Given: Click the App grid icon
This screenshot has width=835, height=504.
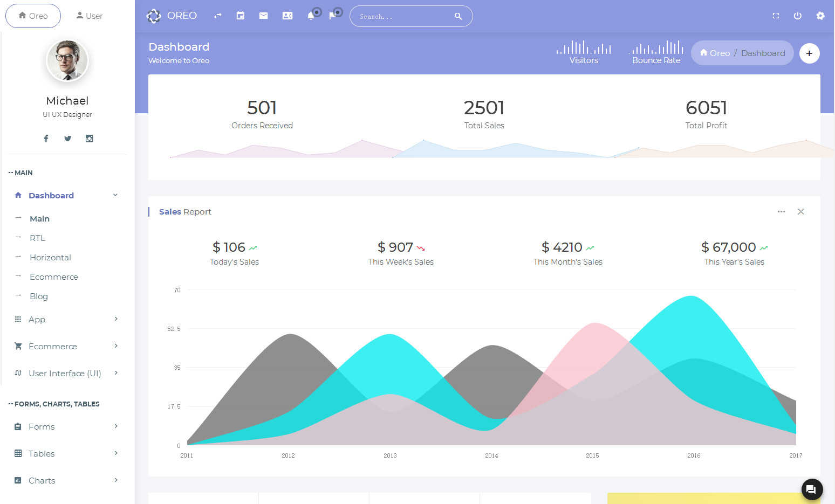Looking at the screenshot, I should tap(18, 319).
